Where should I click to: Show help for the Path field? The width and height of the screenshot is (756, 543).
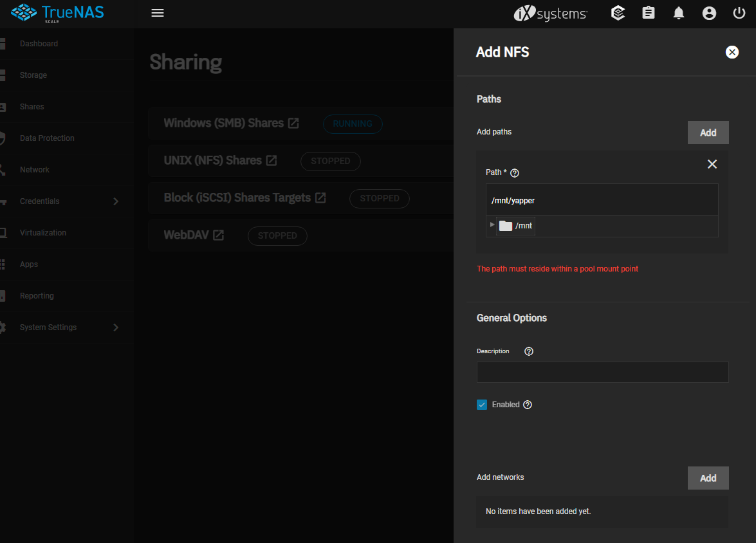(515, 173)
